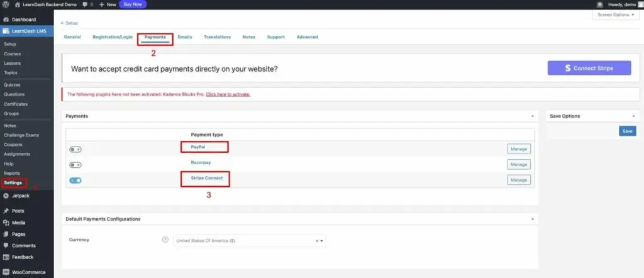Open Groups in the sidebar

click(x=11, y=113)
